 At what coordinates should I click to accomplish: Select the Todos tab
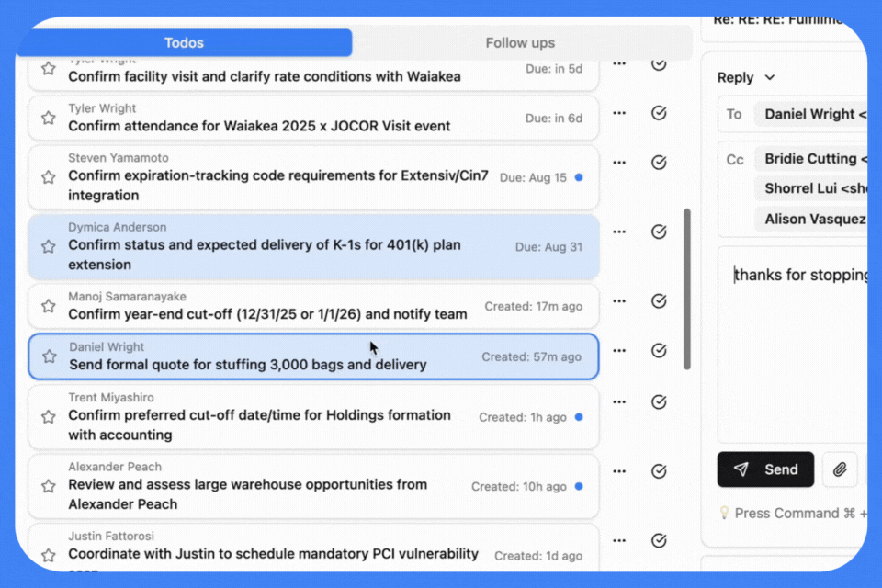coord(184,42)
